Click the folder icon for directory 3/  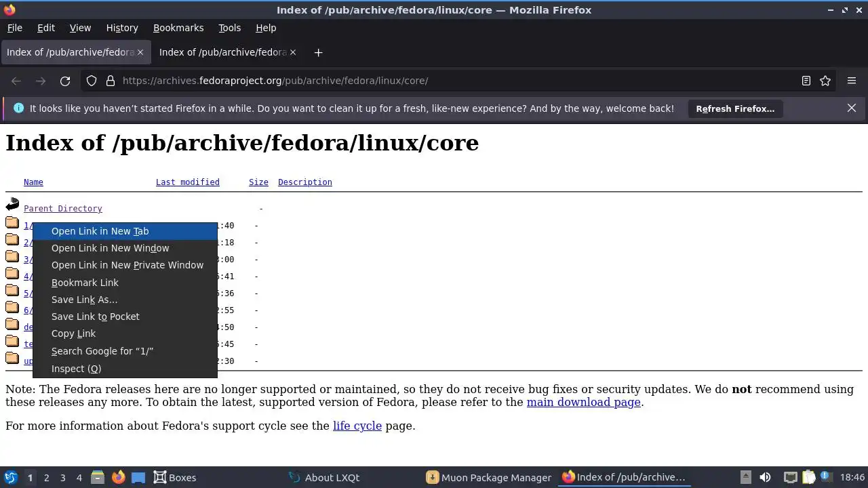click(x=12, y=257)
